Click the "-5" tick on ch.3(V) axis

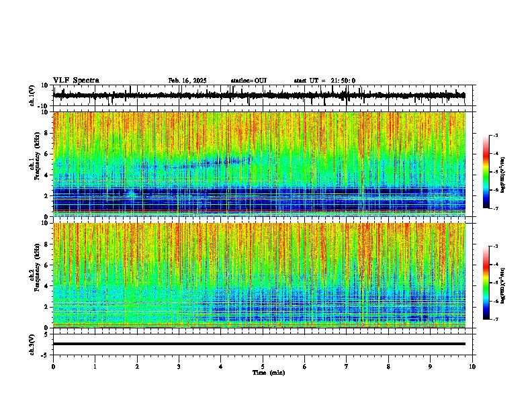click(x=46, y=355)
